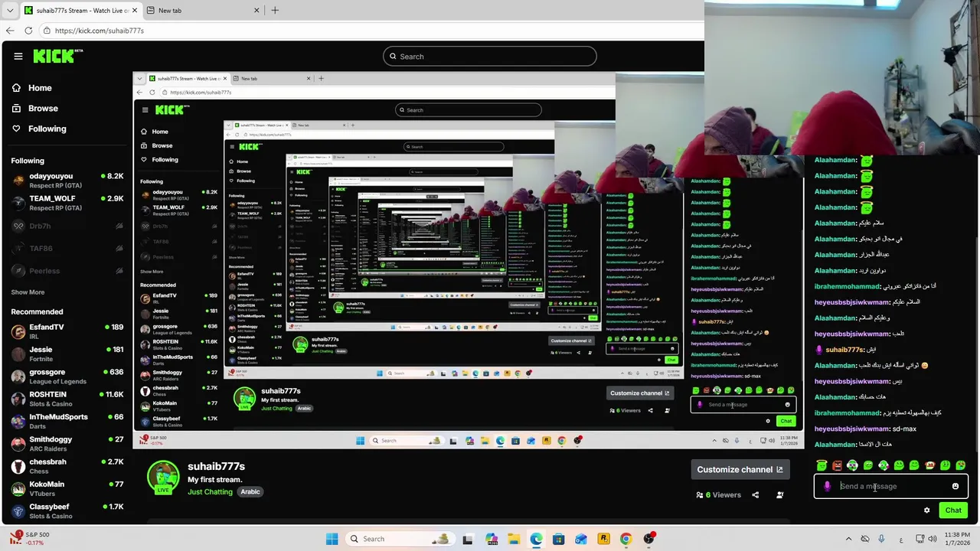This screenshot has width=980, height=551.
Task: Open Browse in sidebar
Action: point(34,109)
